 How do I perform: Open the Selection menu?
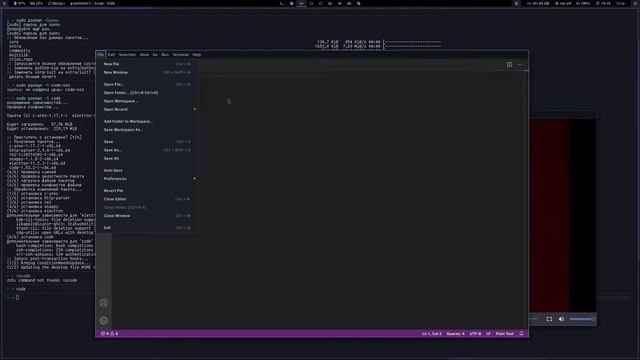(127, 55)
